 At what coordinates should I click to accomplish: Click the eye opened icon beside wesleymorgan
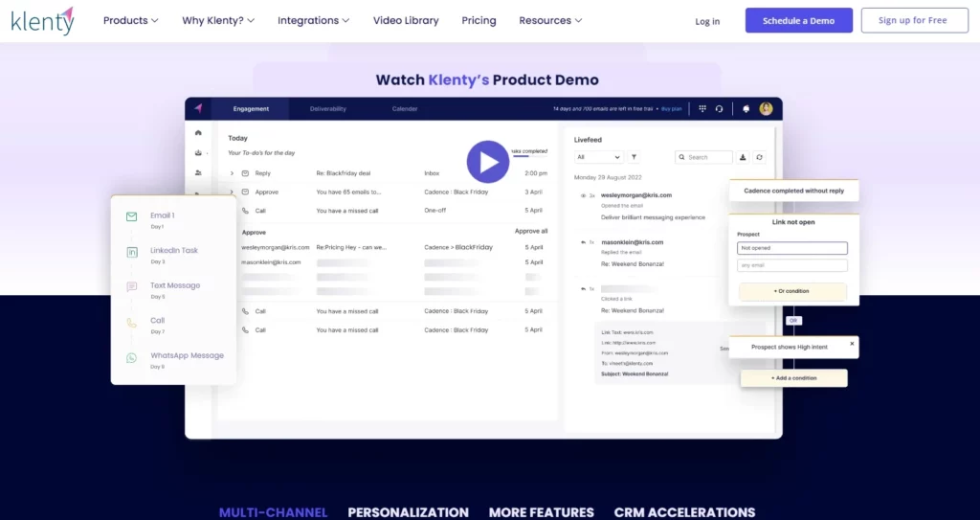pos(584,196)
